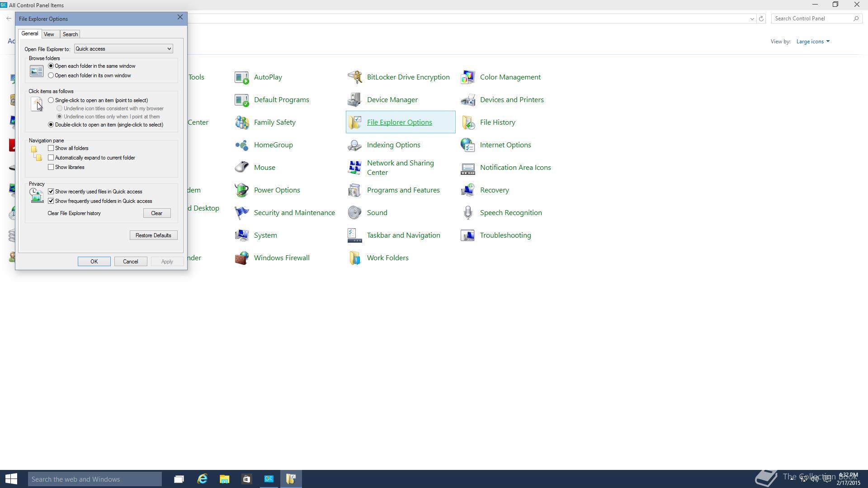
Task: Click the Device Manager icon
Action: click(355, 100)
